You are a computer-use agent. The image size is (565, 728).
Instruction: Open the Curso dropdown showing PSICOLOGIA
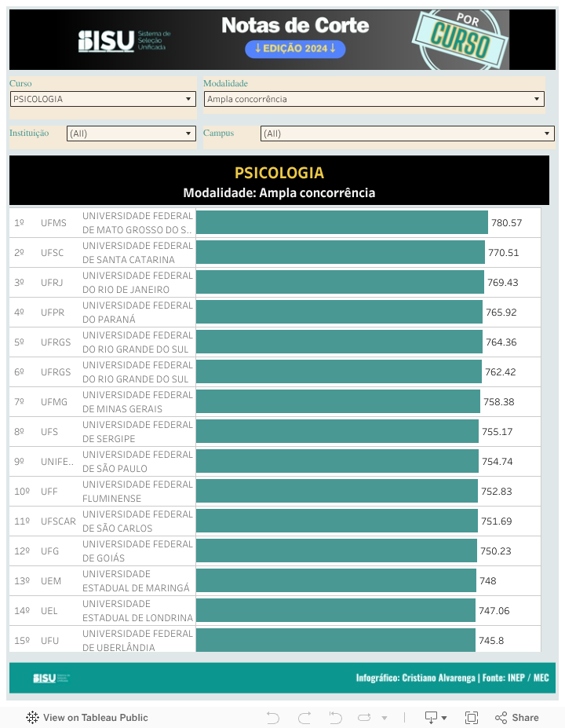click(103, 99)
